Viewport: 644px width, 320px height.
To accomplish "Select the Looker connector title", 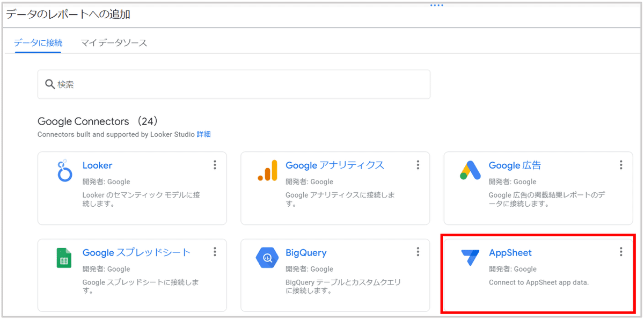I will [x=97, y=165].
